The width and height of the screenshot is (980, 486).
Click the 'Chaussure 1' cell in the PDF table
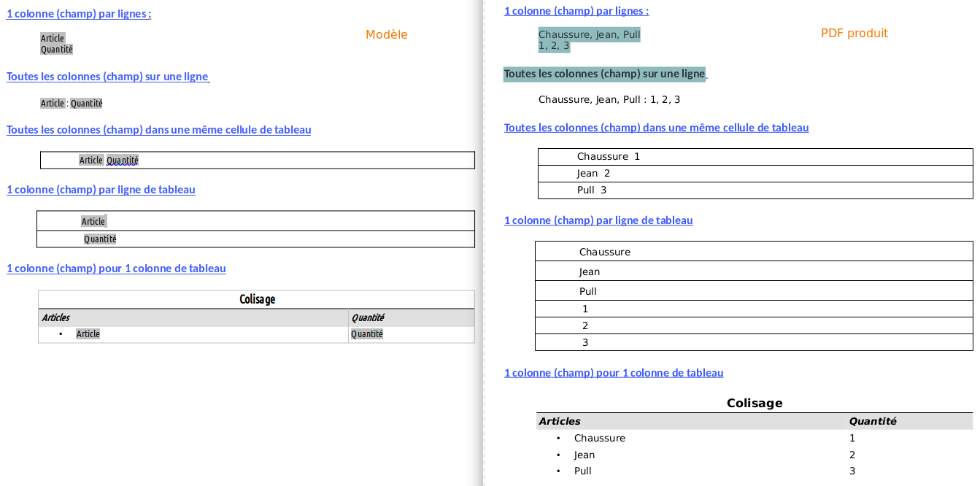coord(606,156)
